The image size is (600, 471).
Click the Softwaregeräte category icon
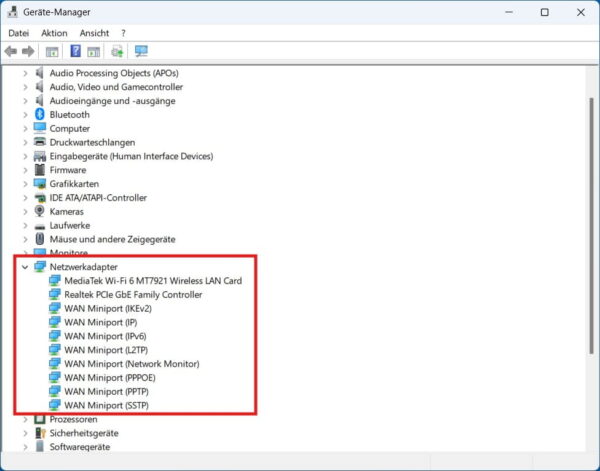39,447
